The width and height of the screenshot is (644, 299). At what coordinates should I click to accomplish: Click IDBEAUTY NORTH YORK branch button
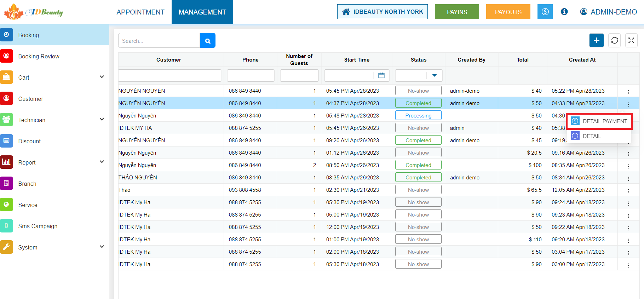coord(383,12)
